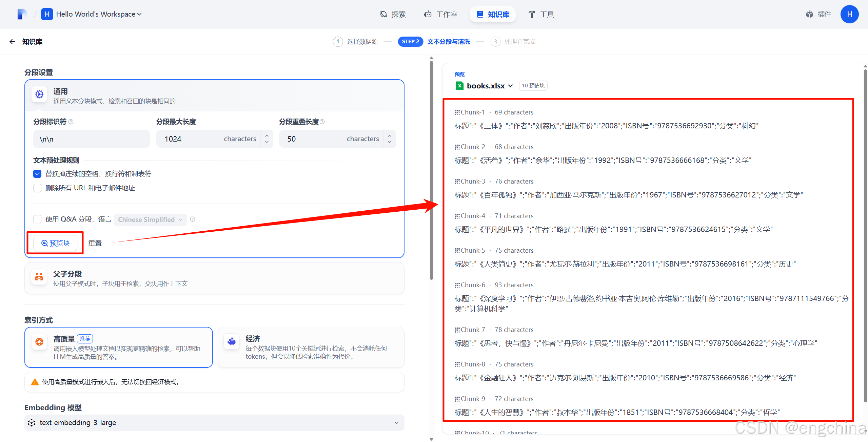
Task: Click the 通用 gear mode icon
Action: coord(39,94)
